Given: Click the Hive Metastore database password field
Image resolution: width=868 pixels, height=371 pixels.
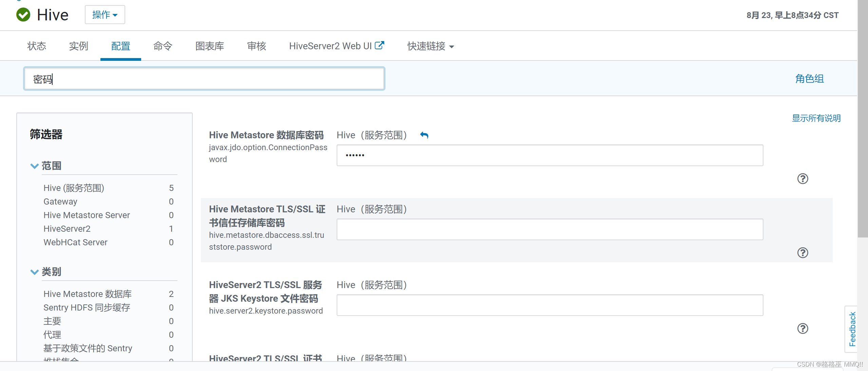Looking at the screenshot, I should pos(550,155).
